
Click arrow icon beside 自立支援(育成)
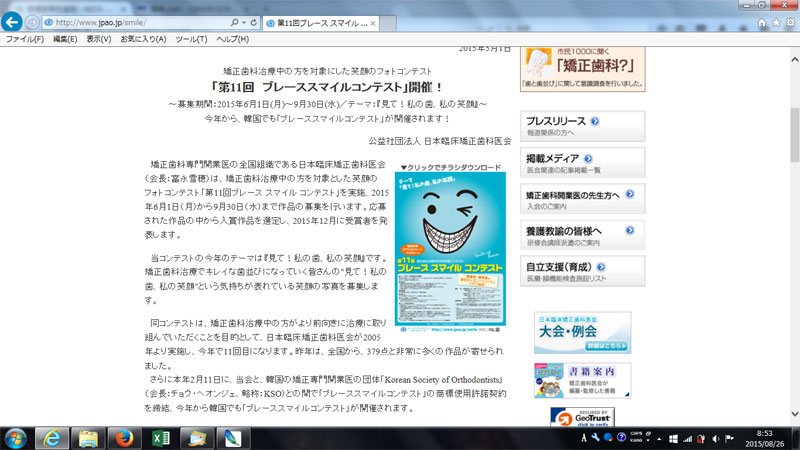[601, 267]
